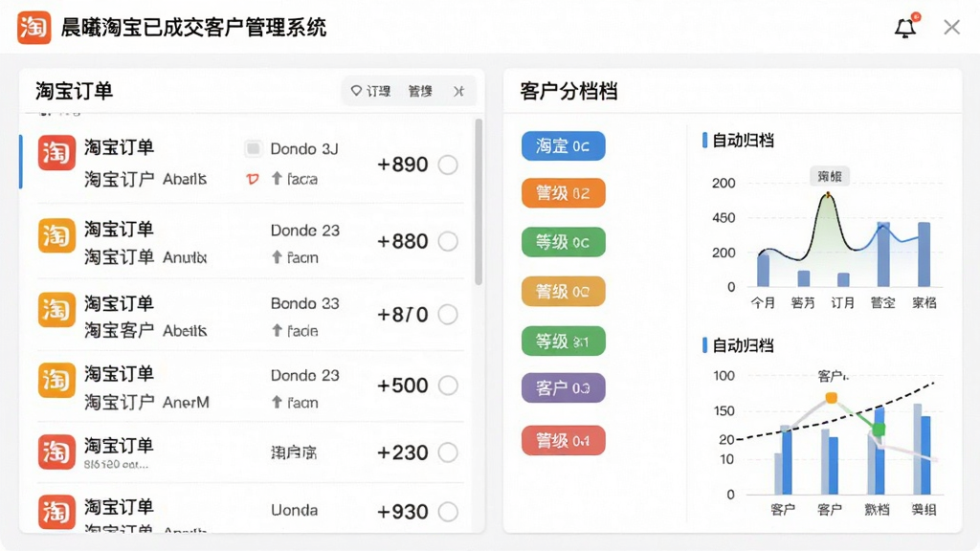Image resolution: width=980 pixels, height=551 pixels.
Task: Click the purple 客户 03 tier button
Action: pyautogui.click(x=563, y=388)
